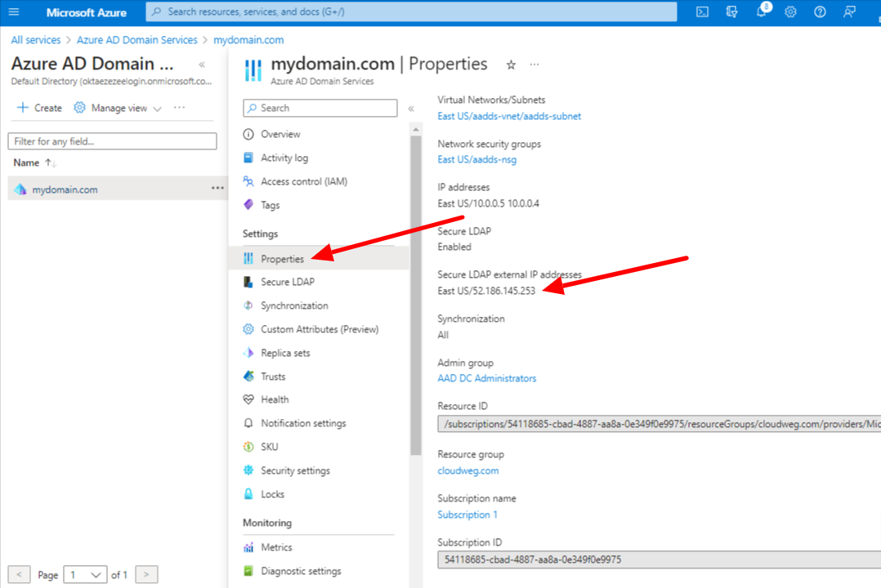Image resolution: width=881 pixels, height=588 pixels.
Task: Open ellipsis menu for mydomain.com row
Action: (x=217, y=189)
